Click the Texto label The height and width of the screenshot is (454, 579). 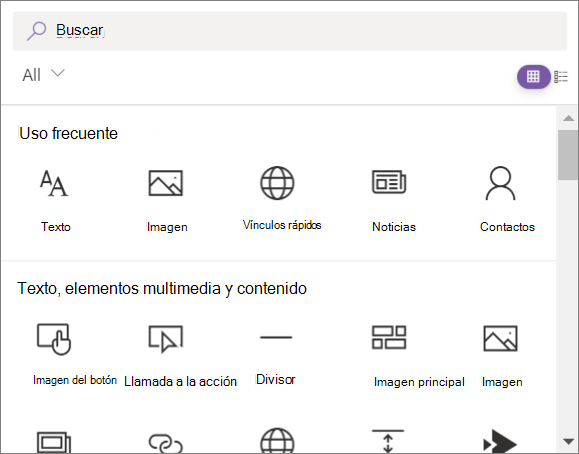point(56,226)
